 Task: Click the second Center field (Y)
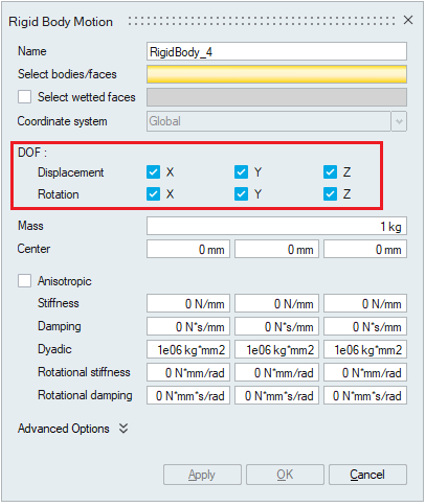pyautogui.click(x=276, y=249)
